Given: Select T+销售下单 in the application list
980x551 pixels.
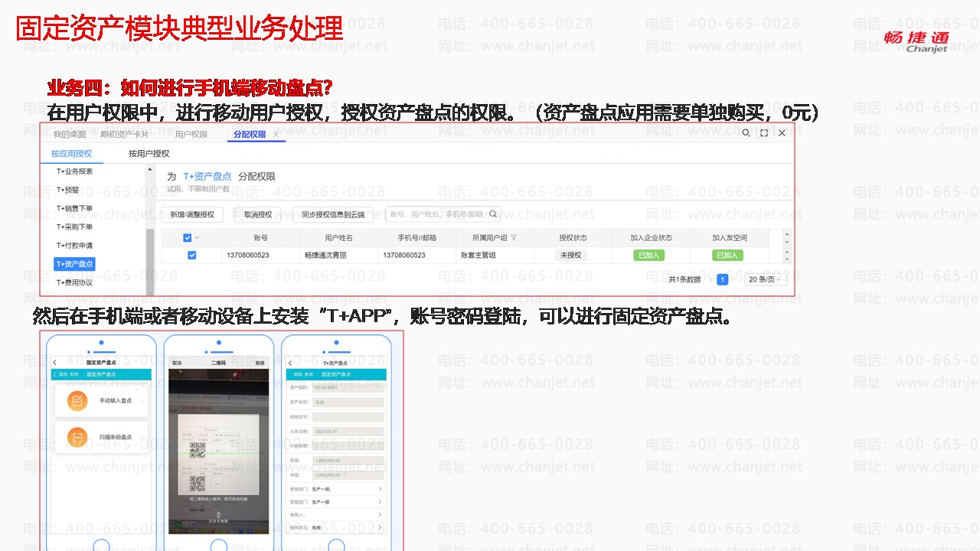Looking at the screenshot, I should [75, 208].
